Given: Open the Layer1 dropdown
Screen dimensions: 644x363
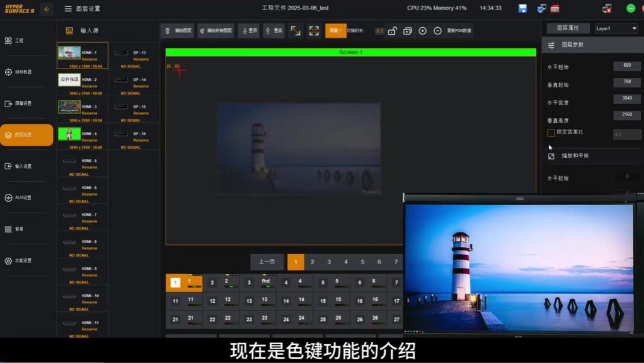Looking at the screenshot, I should 616,28.
